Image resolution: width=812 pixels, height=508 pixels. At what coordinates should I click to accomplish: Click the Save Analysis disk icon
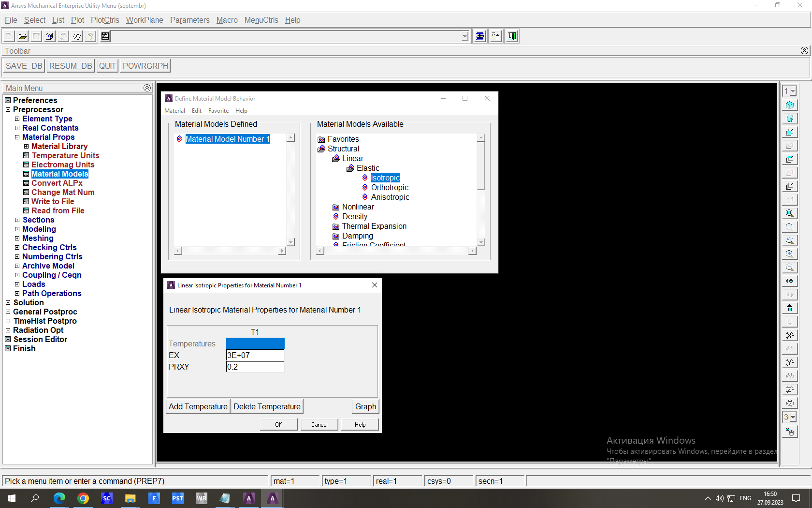point(36,36)
